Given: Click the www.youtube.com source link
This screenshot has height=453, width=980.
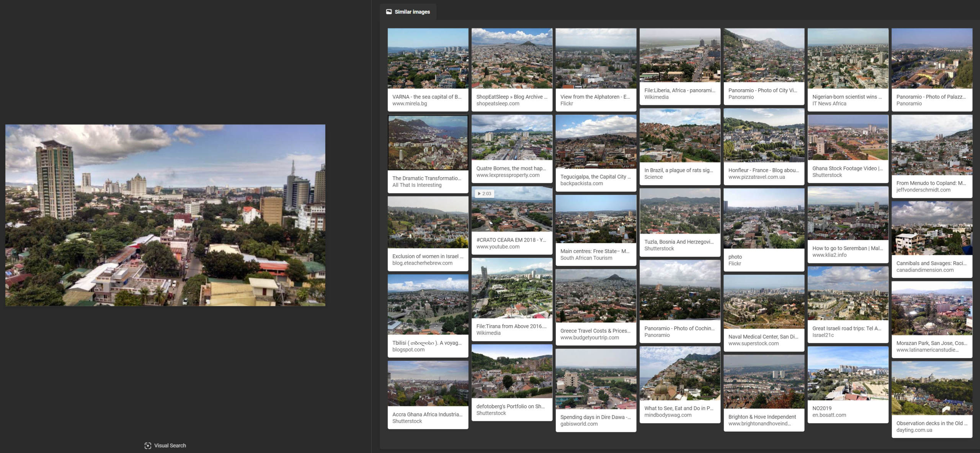Looking at the screenshot, I should point(498,247).
